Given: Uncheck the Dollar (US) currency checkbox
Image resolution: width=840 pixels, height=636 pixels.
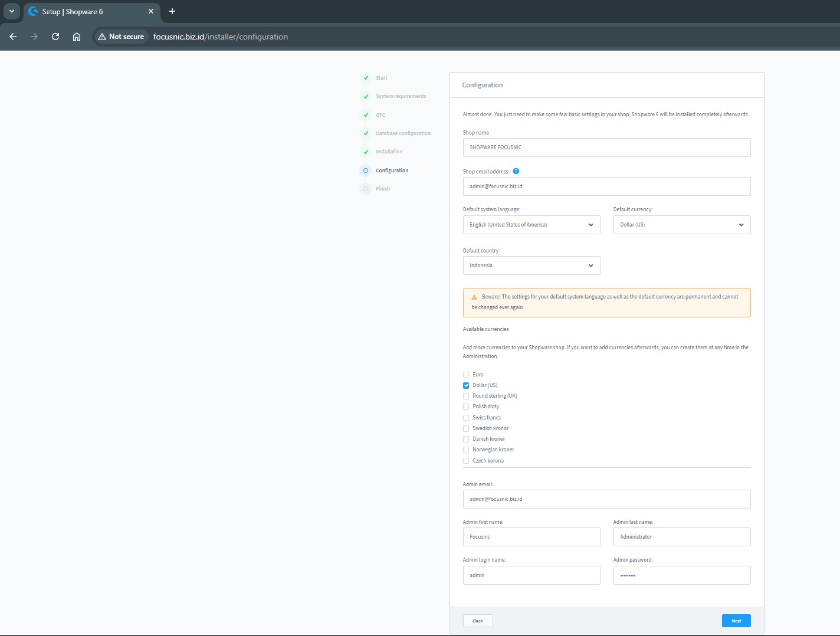Looking at the screenshot, I should pos(466,385).
